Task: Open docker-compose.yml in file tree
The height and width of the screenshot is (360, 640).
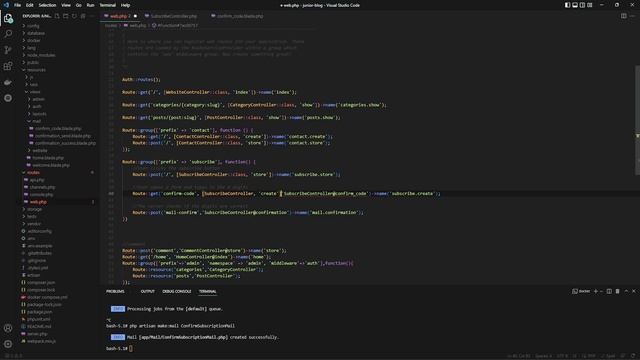Action: click(x=47, y=297)
